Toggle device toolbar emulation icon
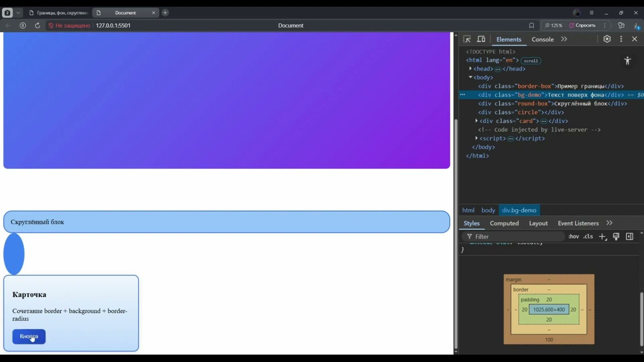The image size is (644, 362). pos(481,39)
